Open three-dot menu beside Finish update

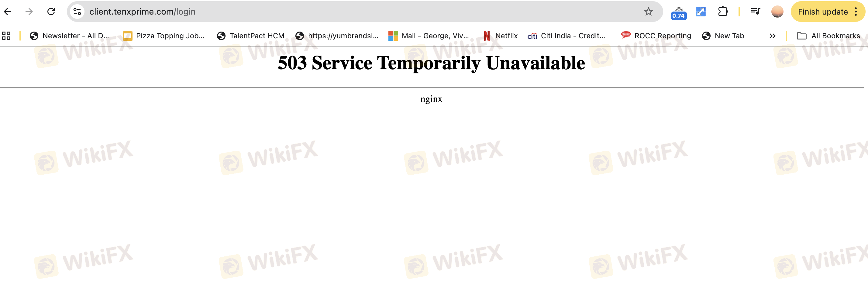pos(856,12)
